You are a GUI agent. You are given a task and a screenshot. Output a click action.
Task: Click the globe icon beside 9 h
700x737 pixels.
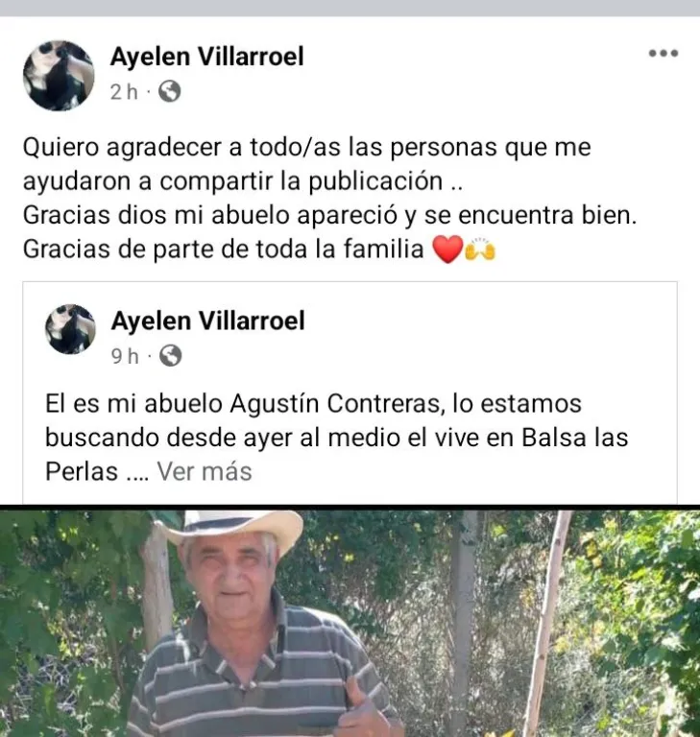tap(170, 356)
